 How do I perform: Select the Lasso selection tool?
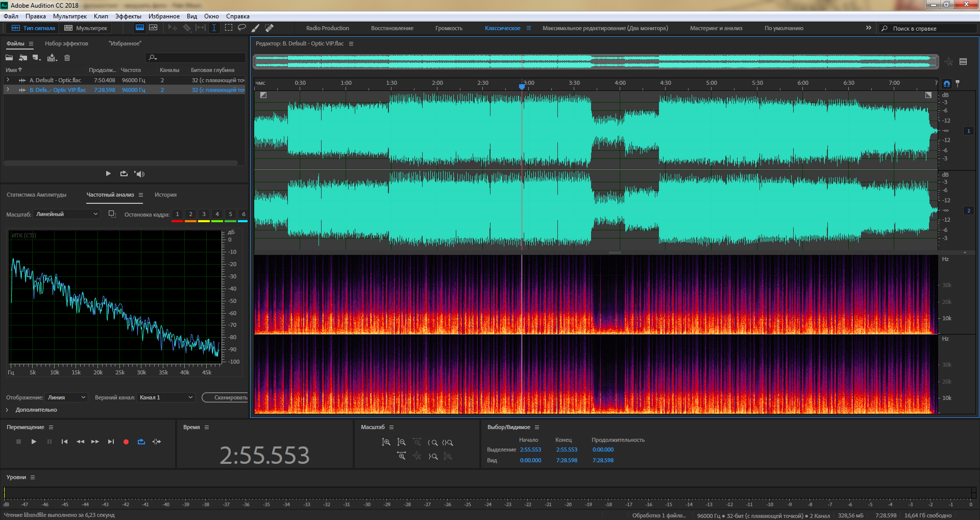click(242, 28)
